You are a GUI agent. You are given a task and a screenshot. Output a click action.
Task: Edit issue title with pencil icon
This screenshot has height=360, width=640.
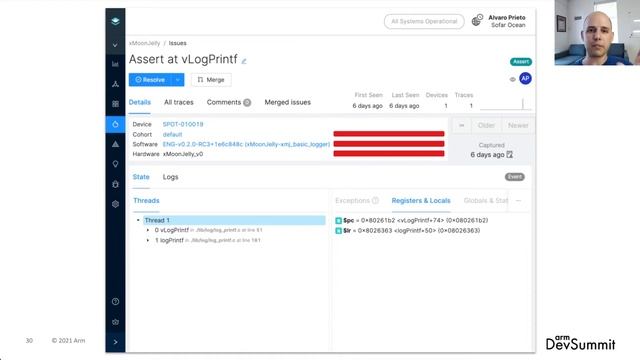(x=244, y=61)
